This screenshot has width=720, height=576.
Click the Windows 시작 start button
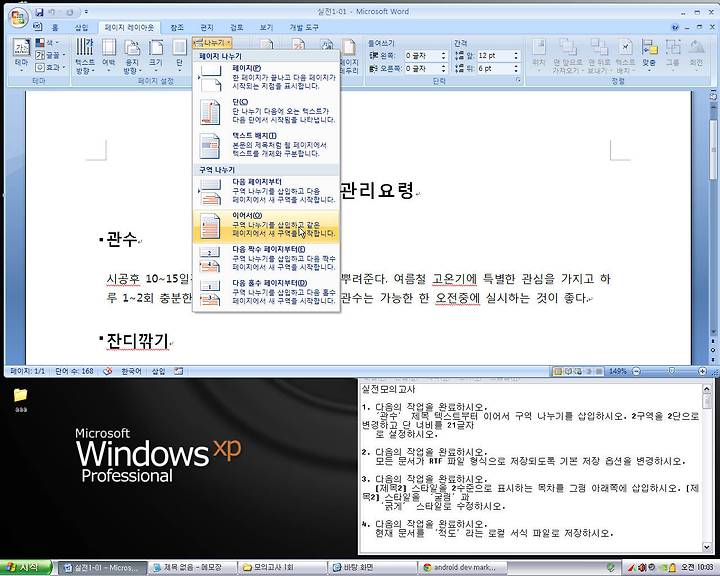26,567
